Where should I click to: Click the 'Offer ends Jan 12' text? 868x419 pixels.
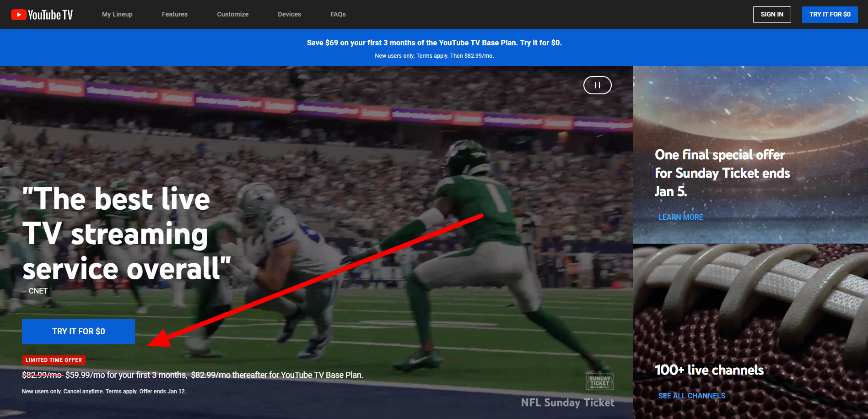point(162,392)
